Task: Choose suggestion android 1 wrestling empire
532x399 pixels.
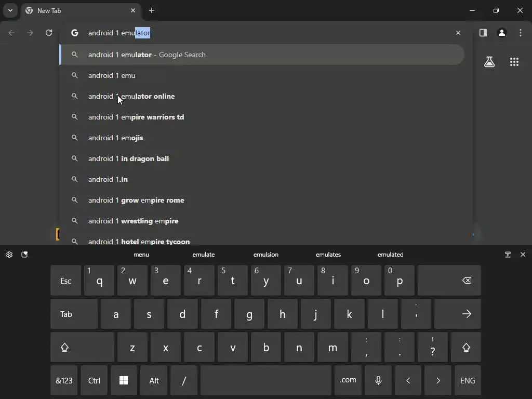Action: 262,221
